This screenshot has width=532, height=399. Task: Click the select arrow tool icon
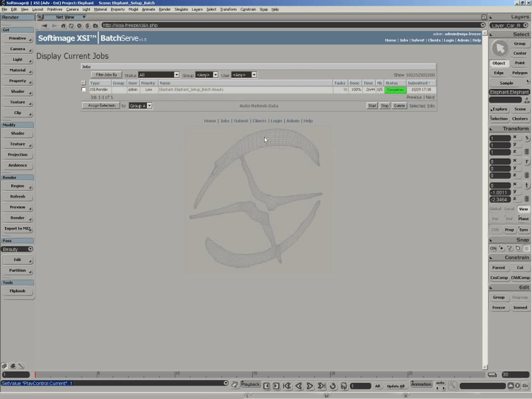click(x=499, y=48)
